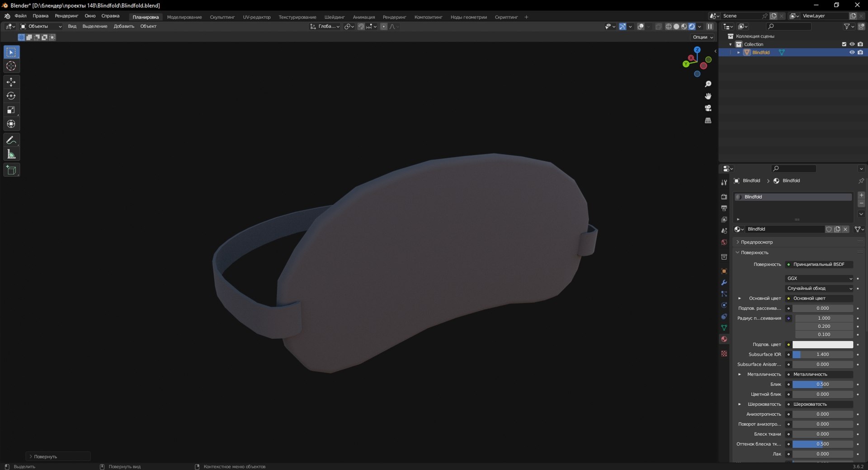Expand Повернуть operator panel
Viewport: 868px width, 470px height.
tap(58, 456)
